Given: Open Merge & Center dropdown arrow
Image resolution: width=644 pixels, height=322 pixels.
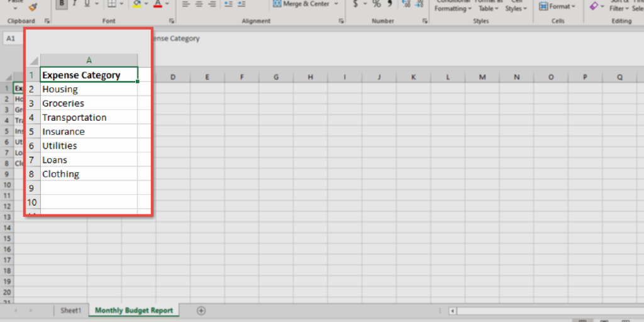Looking at the screenshot, I should 336,4.
